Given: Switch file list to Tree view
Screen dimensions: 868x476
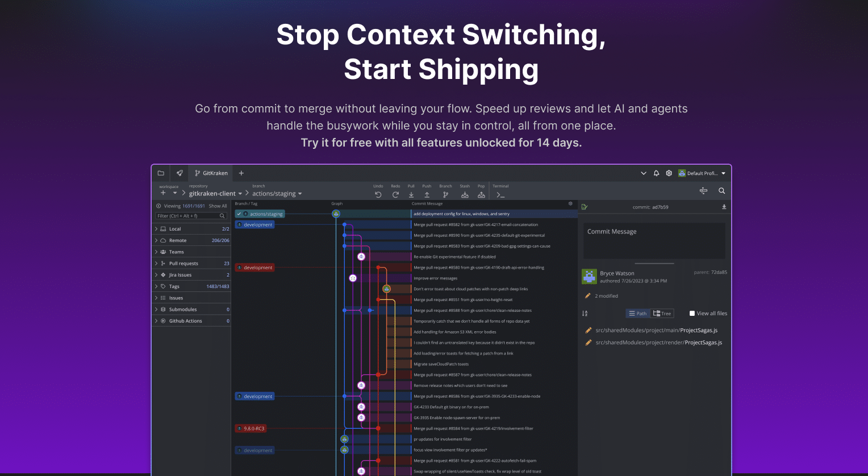Looking at the screenshot, I should 662,314.
